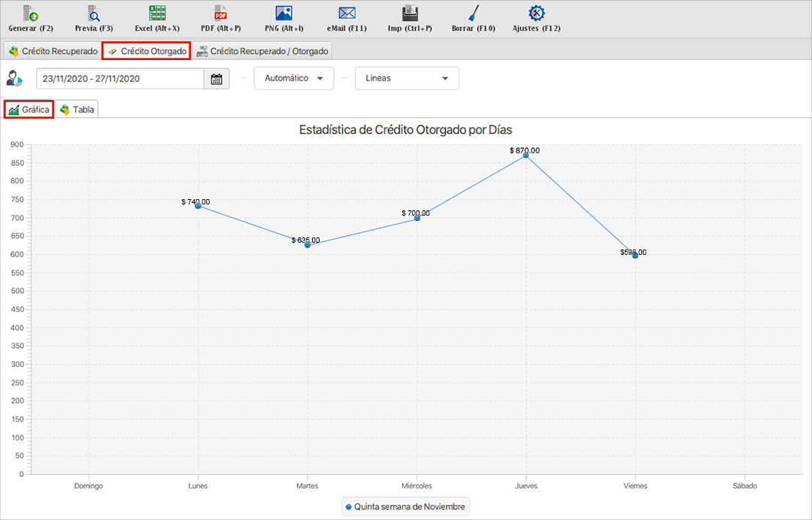
Task: Open Ajustes (F12) settings gear
Action: click(536, 14)
